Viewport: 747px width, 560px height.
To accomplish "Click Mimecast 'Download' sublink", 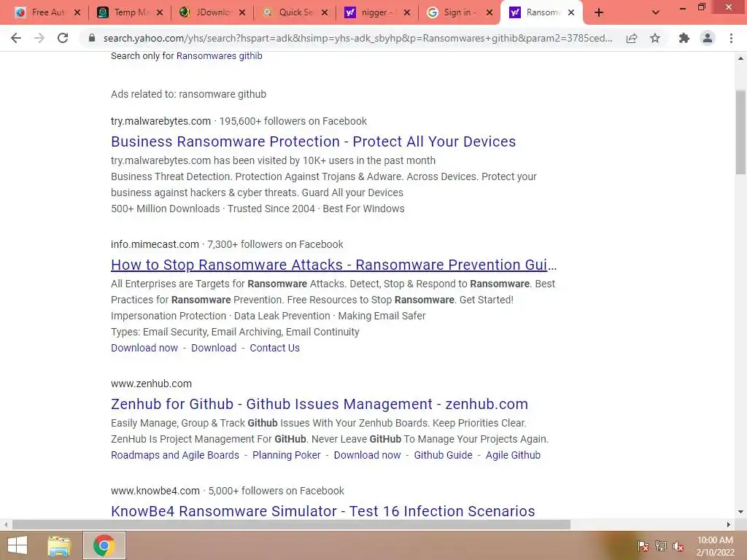I will click(x=214, y=348).
